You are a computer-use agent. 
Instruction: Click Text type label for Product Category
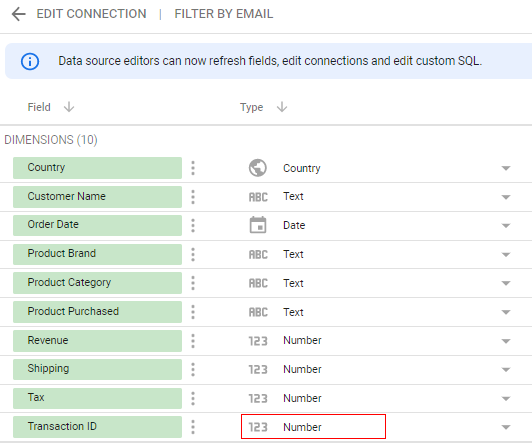tap(293, 283)
